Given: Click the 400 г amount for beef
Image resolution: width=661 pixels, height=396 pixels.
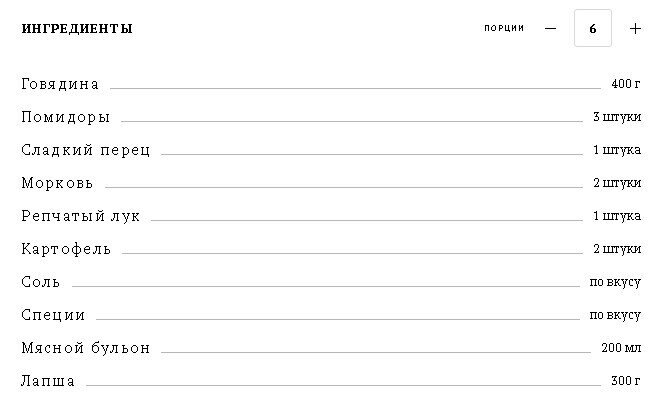Looking at the screenshot, I should point(626,84).
